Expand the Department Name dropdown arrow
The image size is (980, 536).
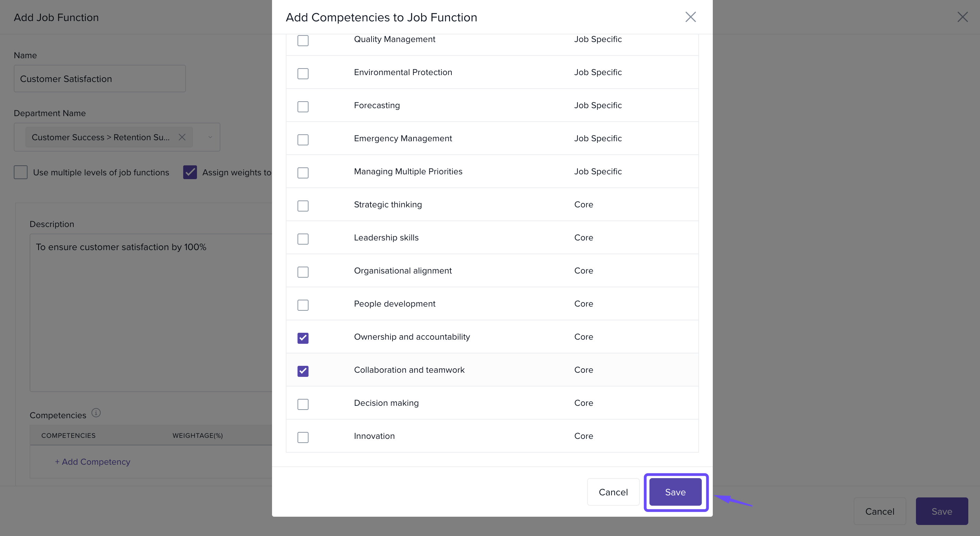point(210,137)
